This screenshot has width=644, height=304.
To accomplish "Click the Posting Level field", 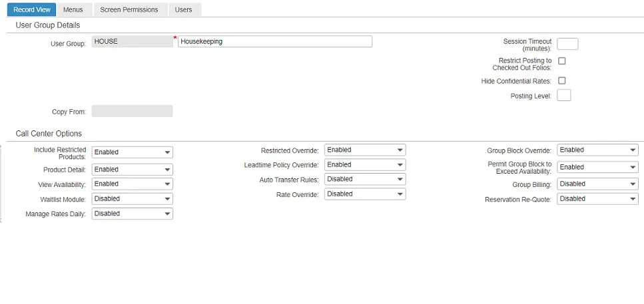I will pos(564,96).
